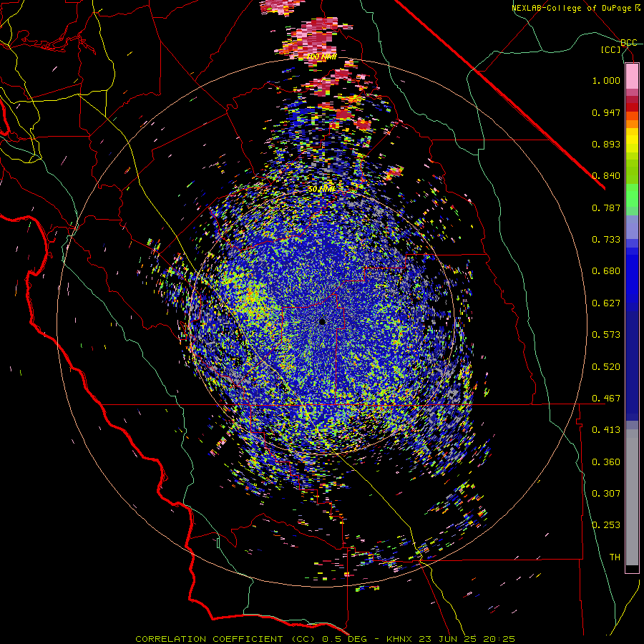Select the 0.947 legend value
The image size is (644, 644).
tap(606, 112)
